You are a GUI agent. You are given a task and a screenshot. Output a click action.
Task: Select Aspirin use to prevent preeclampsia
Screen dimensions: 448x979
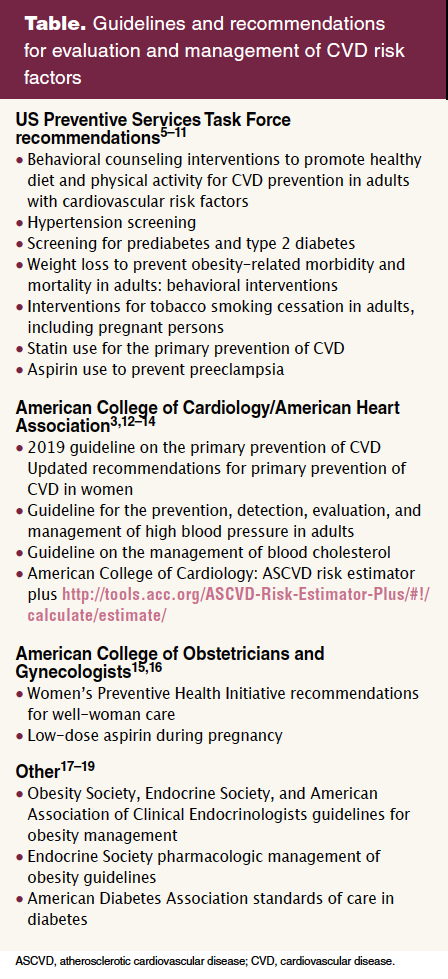[x=155, y=369]
